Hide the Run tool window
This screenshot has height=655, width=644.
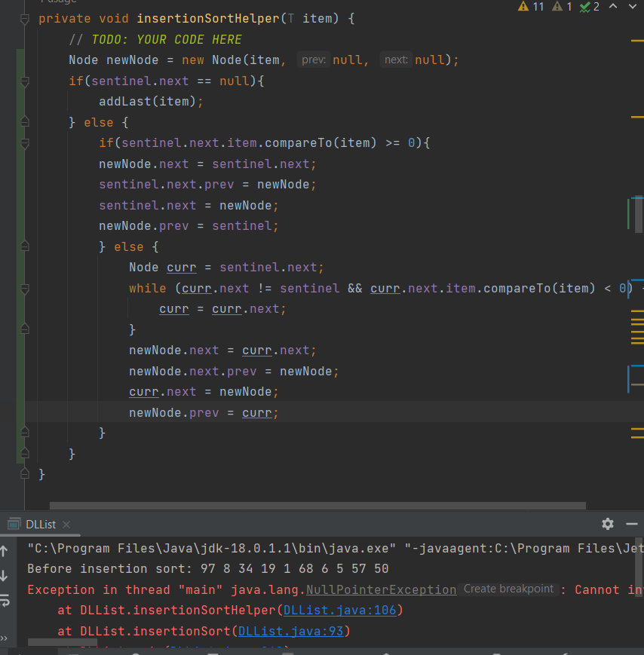click(632, 524)
